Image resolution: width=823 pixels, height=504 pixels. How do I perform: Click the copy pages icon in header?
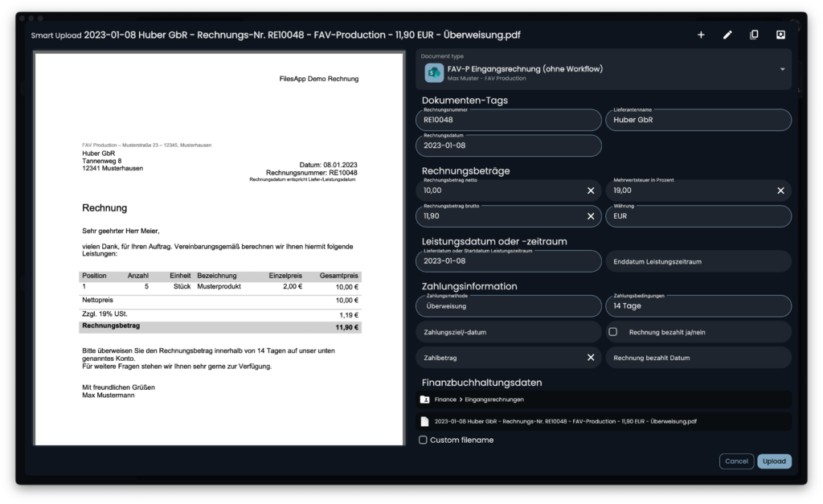pyautogui.click(x=754, y=35)
